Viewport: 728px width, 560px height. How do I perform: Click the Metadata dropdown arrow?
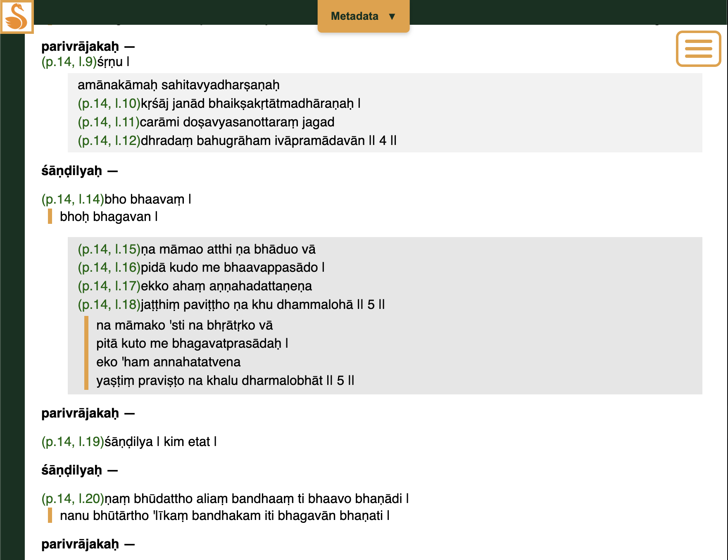[392, 17]
